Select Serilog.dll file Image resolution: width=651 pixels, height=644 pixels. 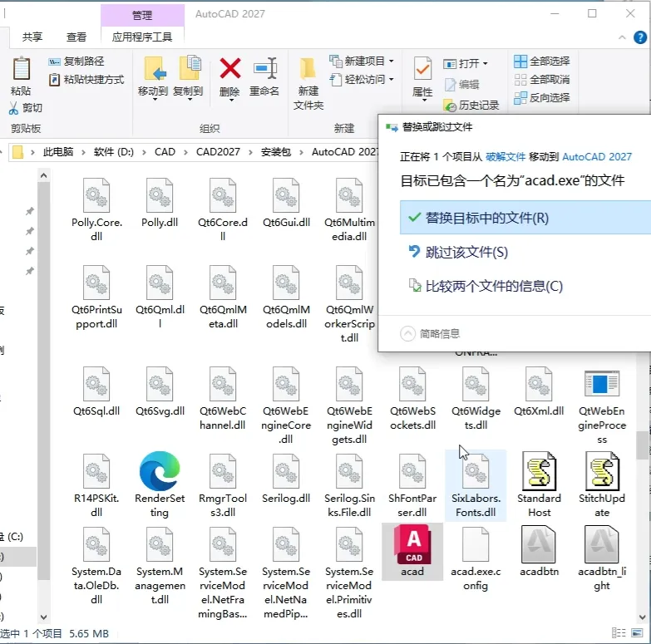coord(286,478)
